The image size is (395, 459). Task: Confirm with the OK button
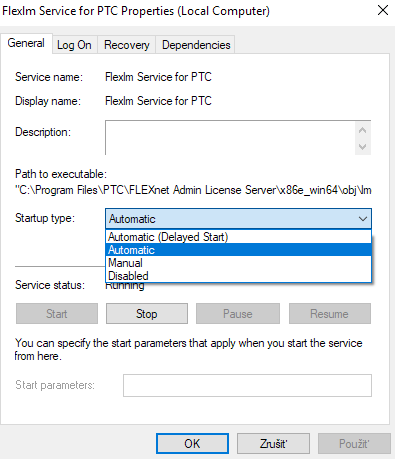[x=192, y=444]
